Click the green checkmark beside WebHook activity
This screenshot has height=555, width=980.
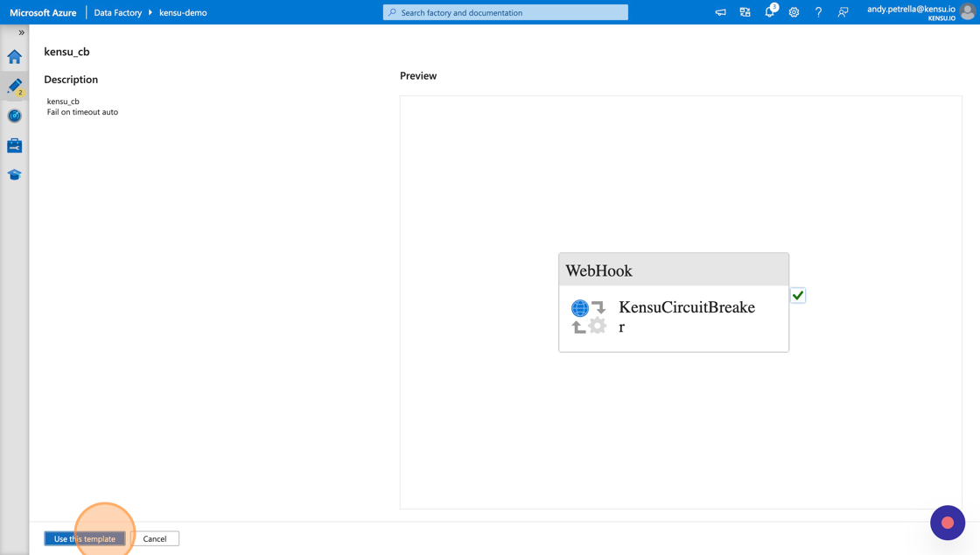798,296
